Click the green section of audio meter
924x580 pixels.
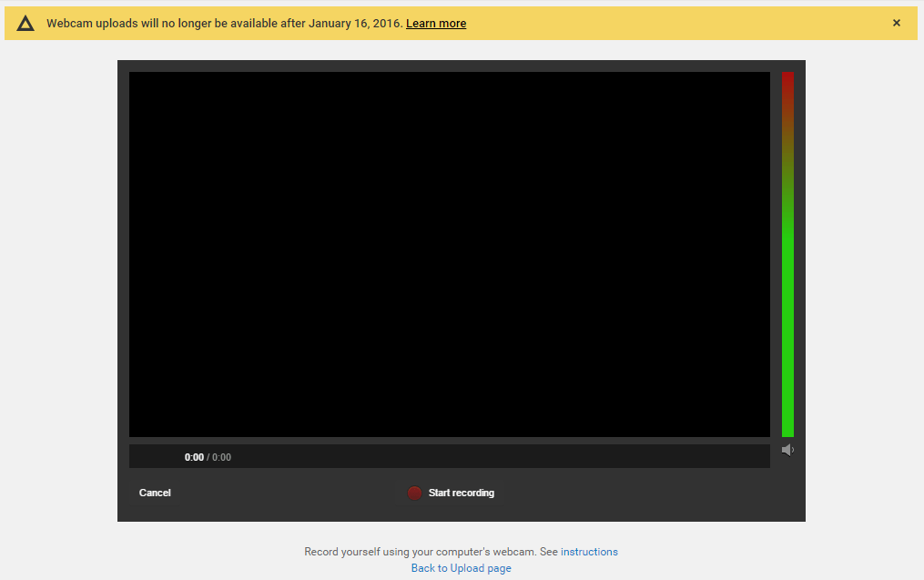coord(787,346)
